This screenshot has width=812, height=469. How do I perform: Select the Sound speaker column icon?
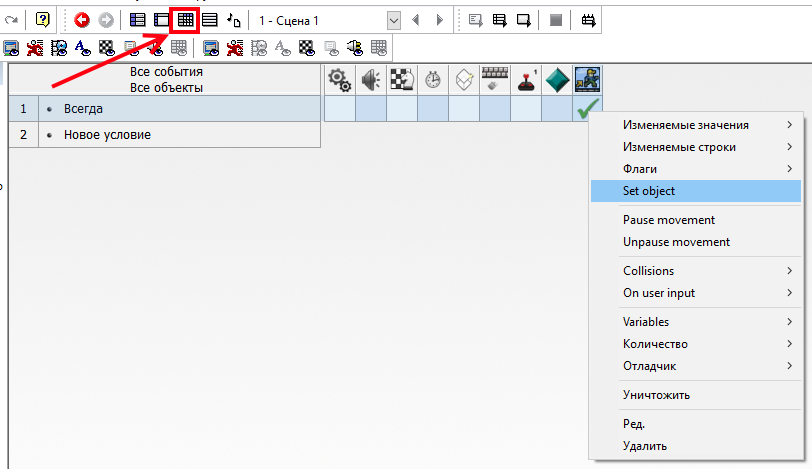pyautogui.click(x=370, y=81)
